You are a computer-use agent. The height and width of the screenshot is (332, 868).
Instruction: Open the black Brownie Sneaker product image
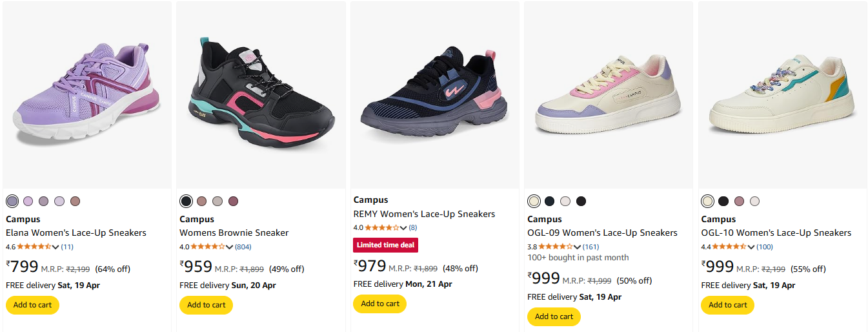(x=261, y=95)
